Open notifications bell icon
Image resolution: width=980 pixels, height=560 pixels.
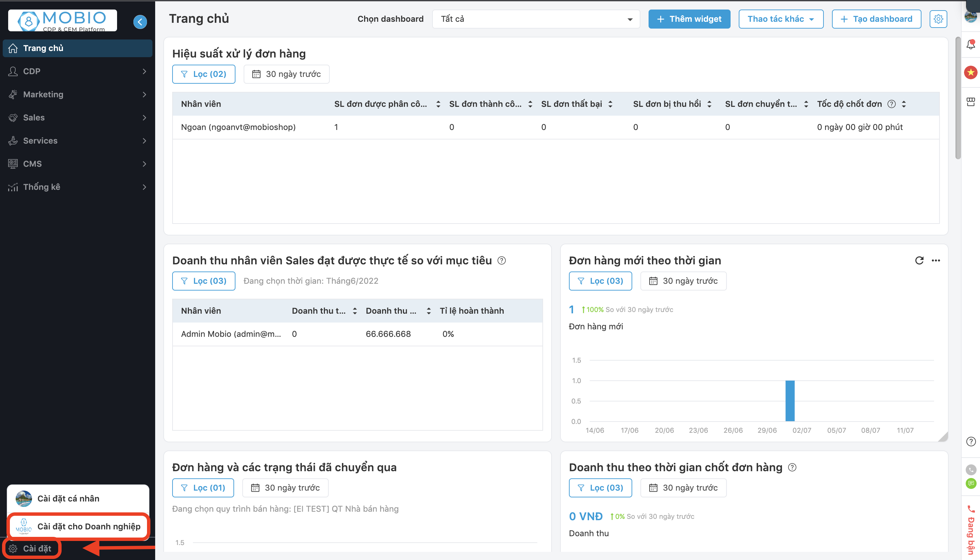pyautogui.click(x=971, y=44)
